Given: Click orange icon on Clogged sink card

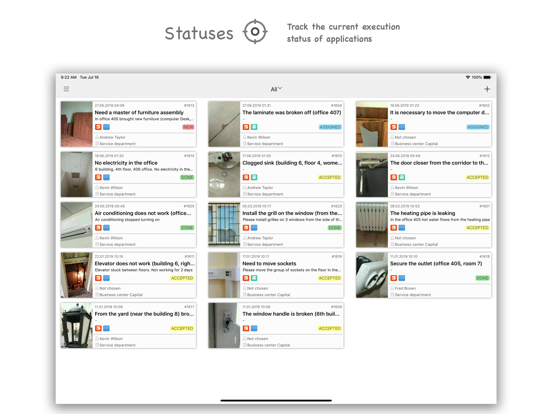Looking at the screenshot, I should click(x=246, y=177).
